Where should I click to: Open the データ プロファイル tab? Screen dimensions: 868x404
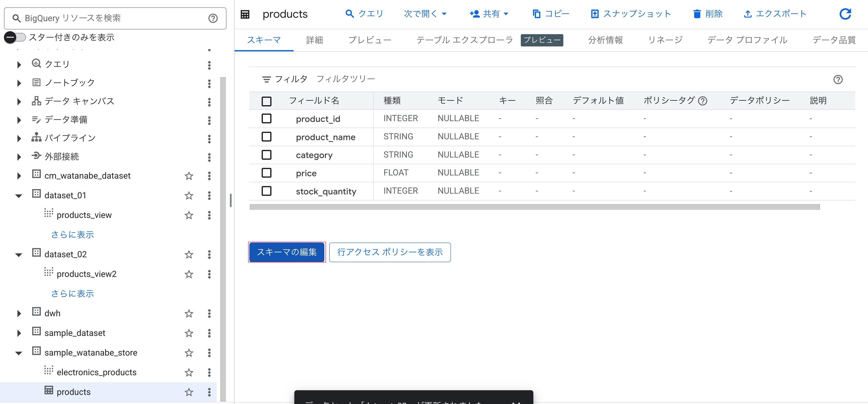pyautogui.click(x=747, y=40)
